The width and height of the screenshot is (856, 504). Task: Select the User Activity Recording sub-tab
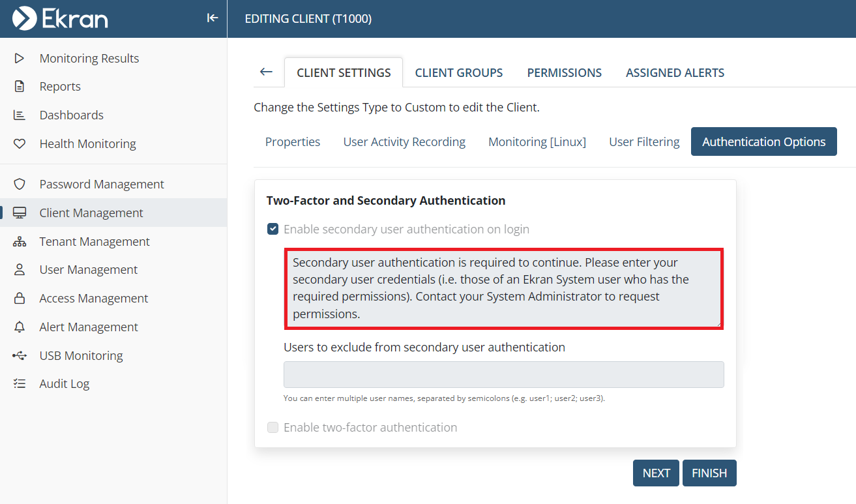click(404, 141)
